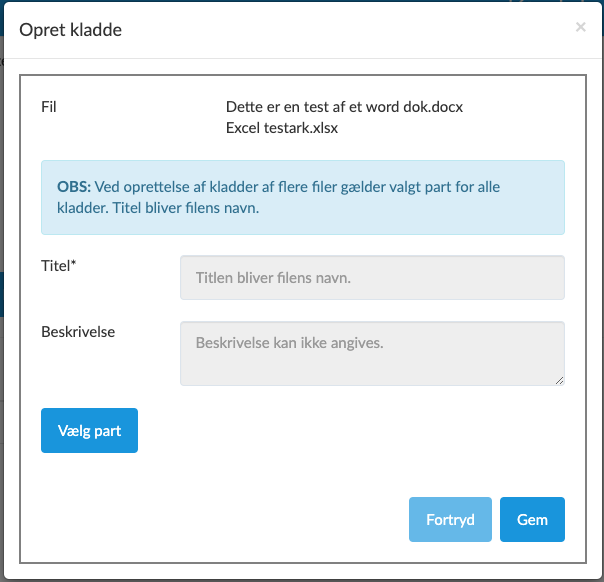Viewport: 604px width, 582px height.
Task: Click the Beskrivelse field label
Action: [x=78, y=331]
